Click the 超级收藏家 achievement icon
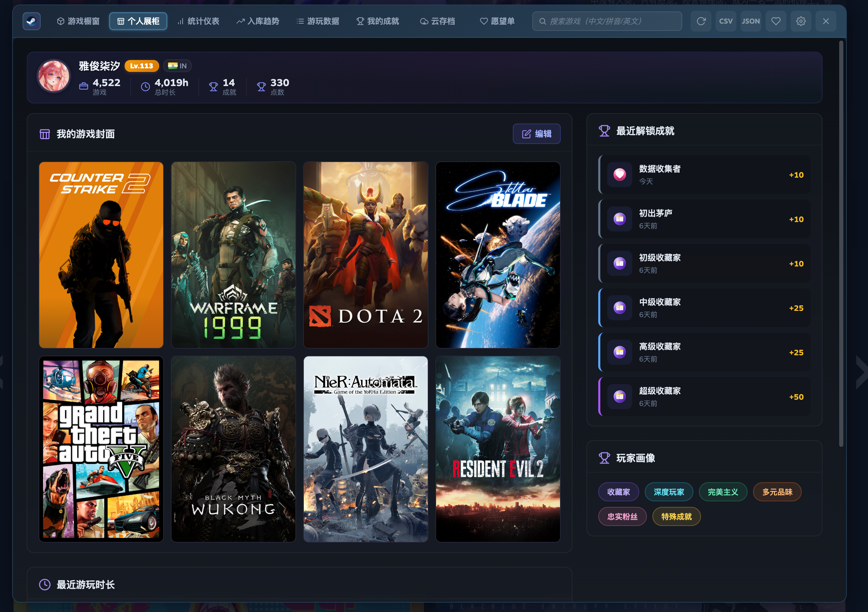The height and width of the screenshot is (612, 868). click(620, 396)
